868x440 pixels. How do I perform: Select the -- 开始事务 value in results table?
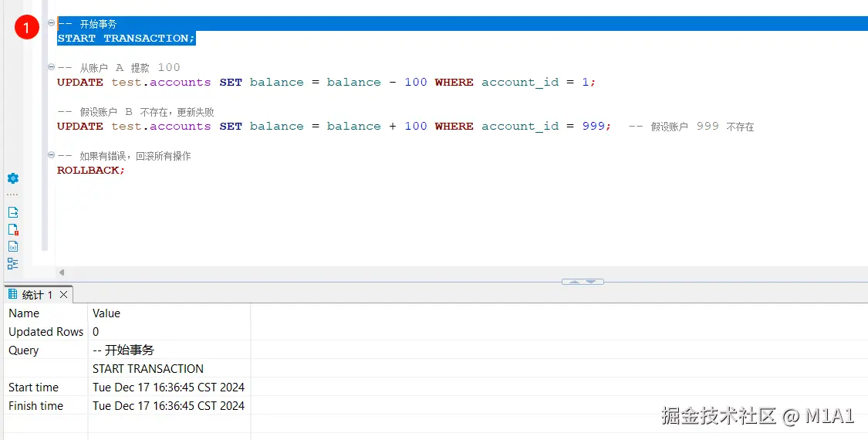point(169,350)
